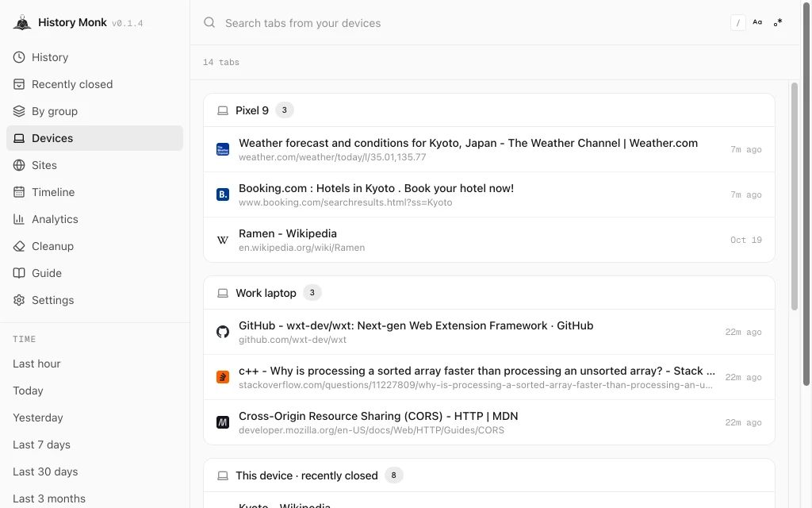This screenshot has height=508, width=812.
Task: Open the Analytics view
Action: (x=95, y=219)
